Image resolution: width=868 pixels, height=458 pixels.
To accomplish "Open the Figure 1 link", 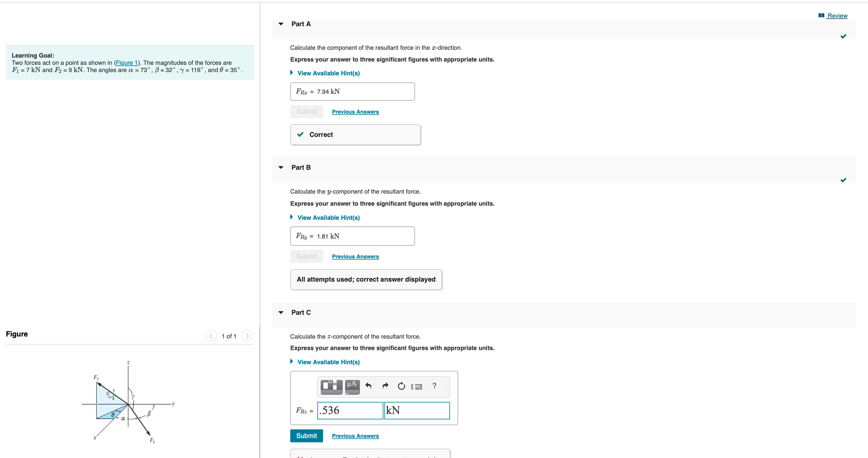I will click(127, 63).
